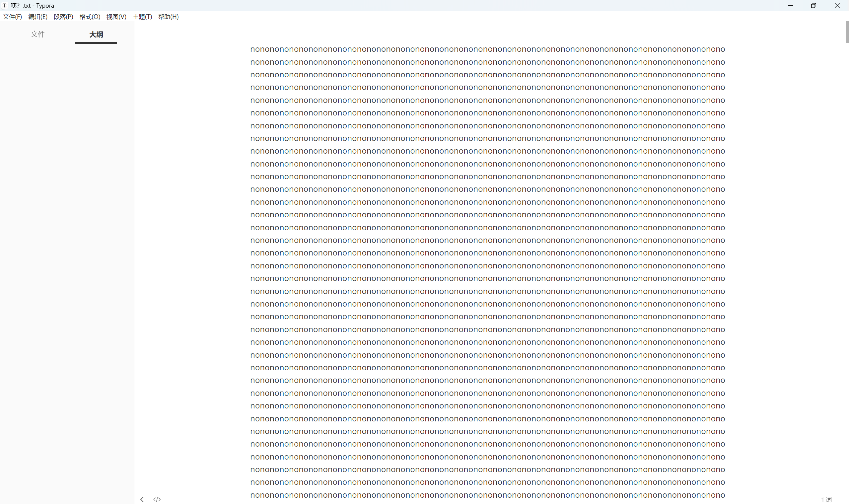Image resolution: width=849 pixels, height=504 pixels.
Task: Open the 文件(F) menu
Action: pos(13,17)
